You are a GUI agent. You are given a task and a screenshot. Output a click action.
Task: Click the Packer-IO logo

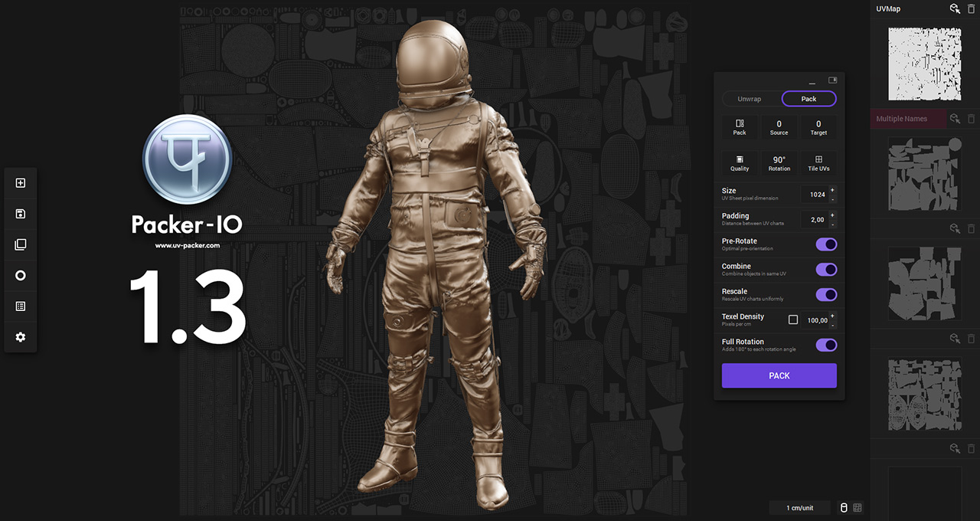(x=187, y=161)
